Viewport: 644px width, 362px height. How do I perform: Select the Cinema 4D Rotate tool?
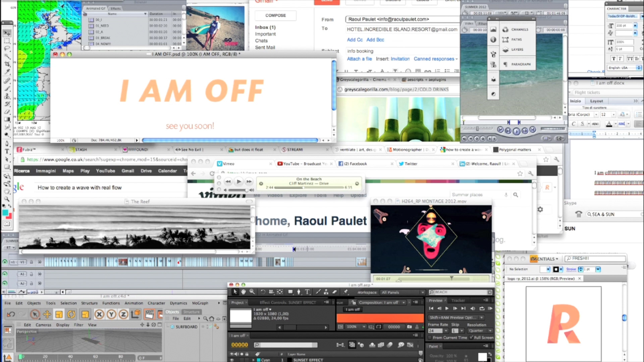click(71, 314)
